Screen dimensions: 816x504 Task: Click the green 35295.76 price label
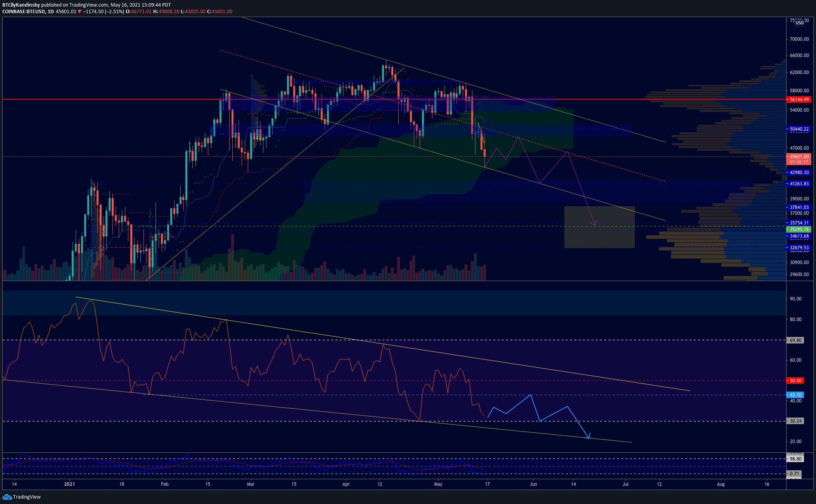[x=799, y=230]
